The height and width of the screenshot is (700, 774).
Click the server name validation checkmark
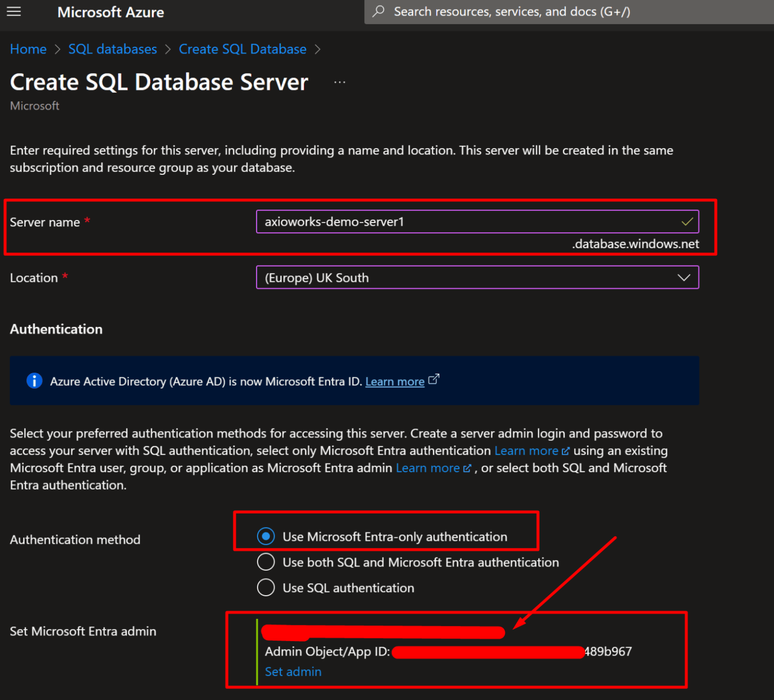pos(687,222)
